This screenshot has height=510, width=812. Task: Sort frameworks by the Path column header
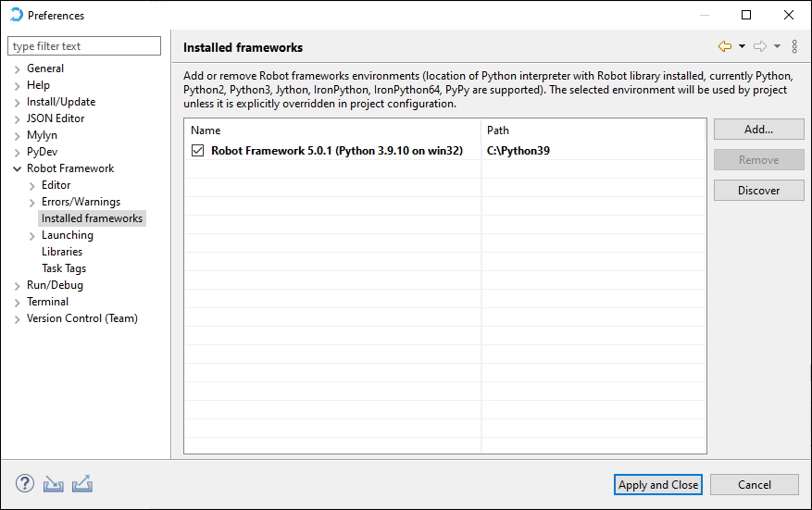[x=593, y=131]
